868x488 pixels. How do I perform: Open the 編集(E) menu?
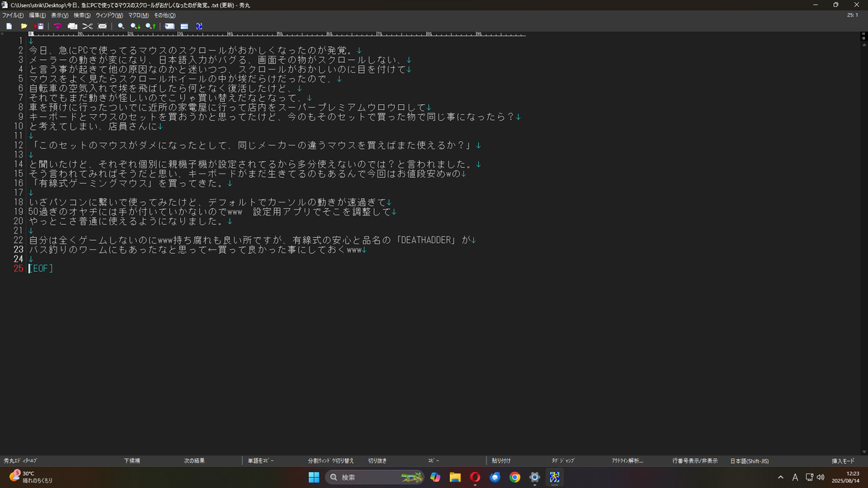(x=38, y=15)
